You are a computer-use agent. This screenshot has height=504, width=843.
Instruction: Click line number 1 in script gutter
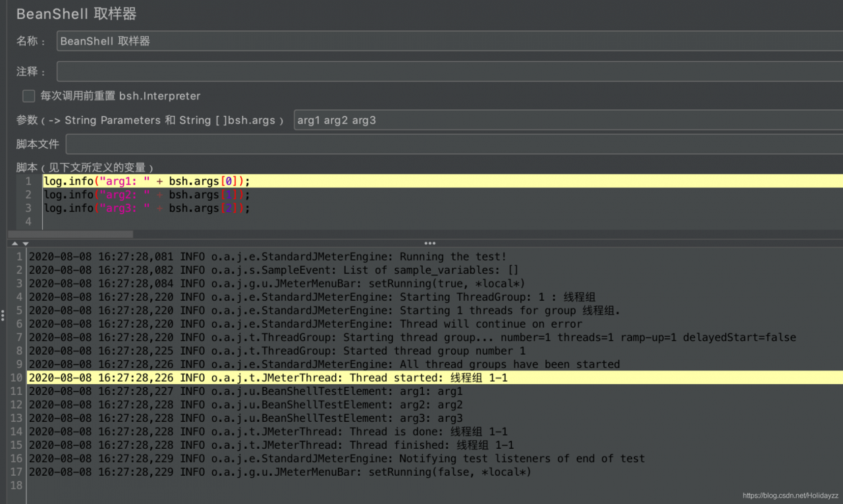click(x=28, y=181)
